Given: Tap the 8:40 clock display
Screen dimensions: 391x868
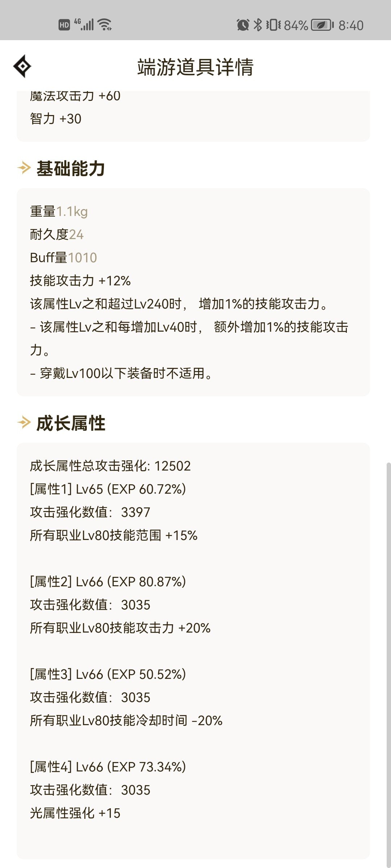Looking at the screenshot, I should [x=351, y=24].
